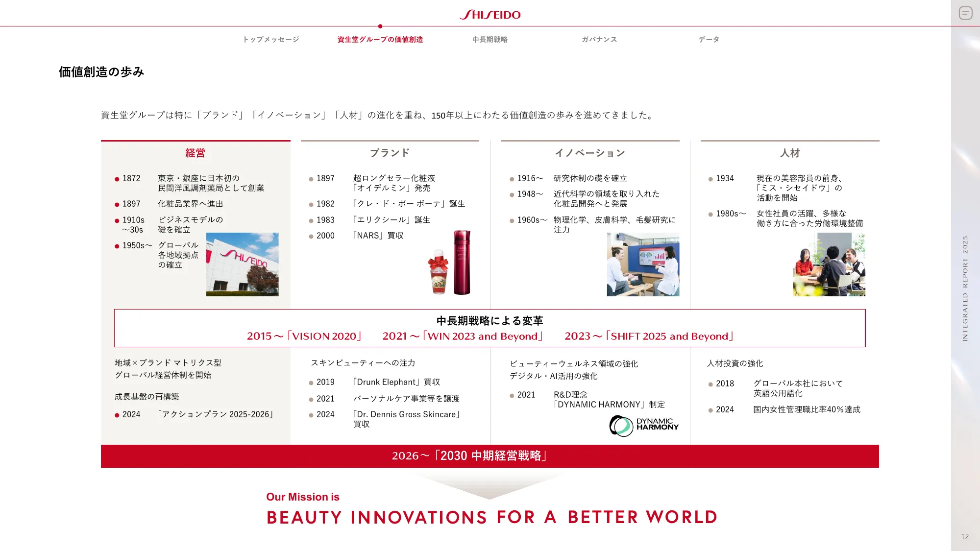Viewport: 980px width, 551px height.
Task: Click the 2015～「VISION 2020」 text
Action: (304, 336)
